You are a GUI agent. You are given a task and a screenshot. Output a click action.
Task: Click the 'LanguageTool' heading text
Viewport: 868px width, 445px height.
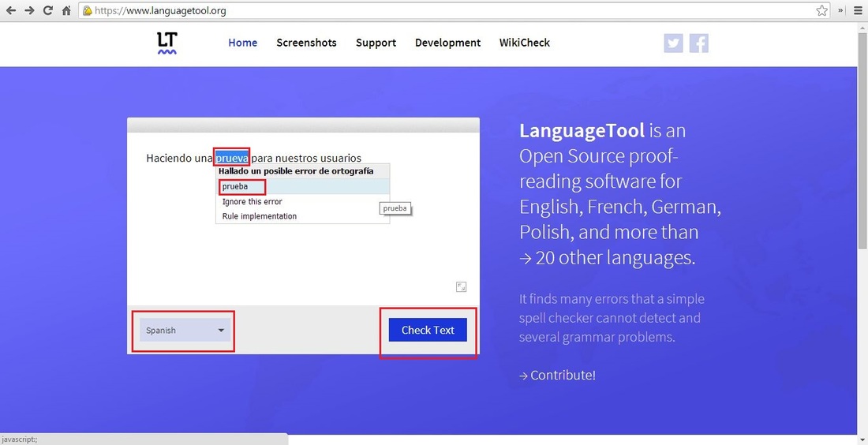coord(582,131)
